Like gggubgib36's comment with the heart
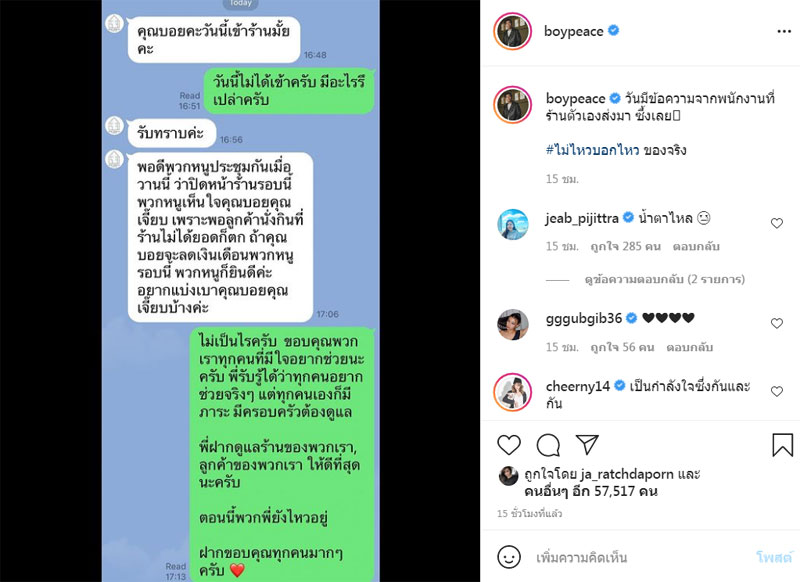Viewport: 800px width, 582px height. click(x=777, y=323)
